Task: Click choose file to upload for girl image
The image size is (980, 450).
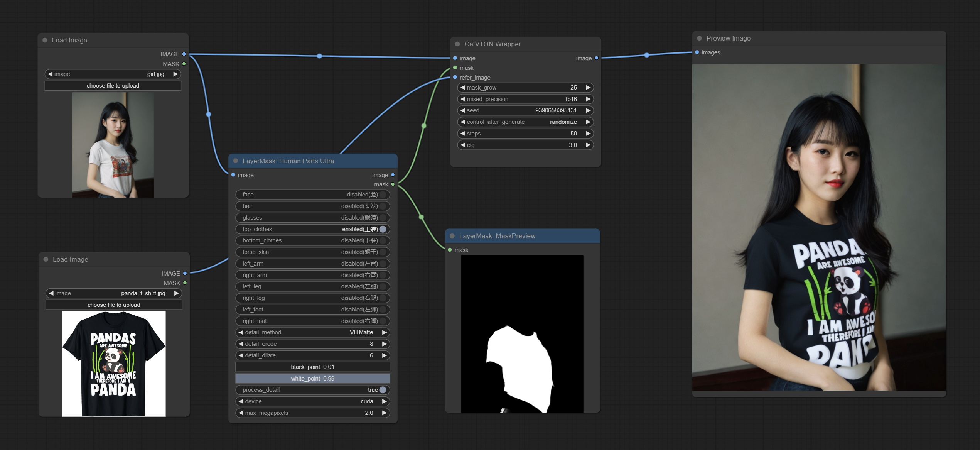Action: 113,86
